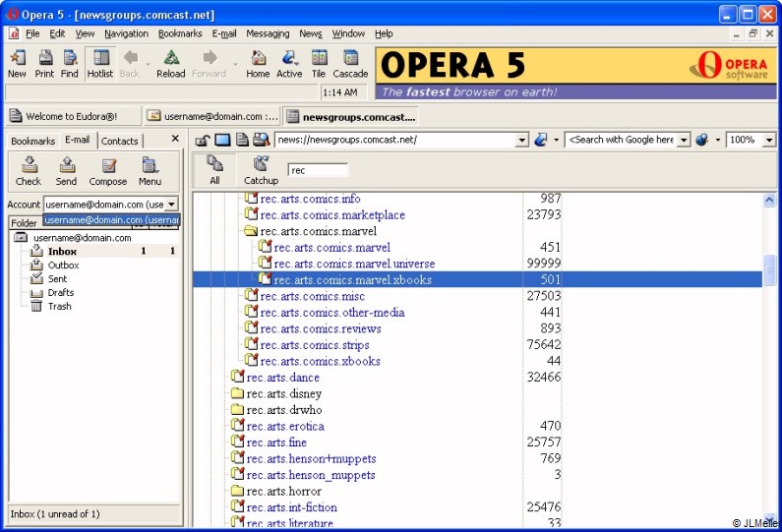The width and height of the screenshot is (782, 532).
Task: Click the Opera 5 banner advertisement
Action: point(575,74)
